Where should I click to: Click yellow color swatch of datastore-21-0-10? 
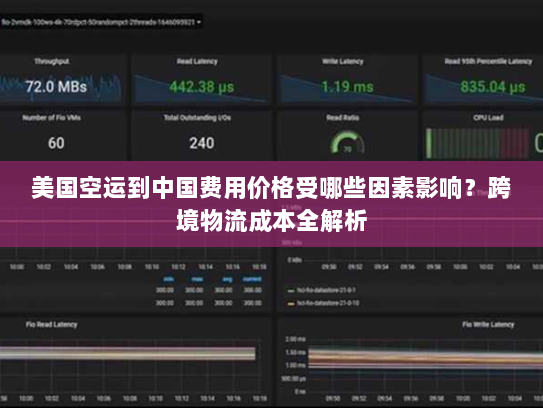[x=291, y=304]
